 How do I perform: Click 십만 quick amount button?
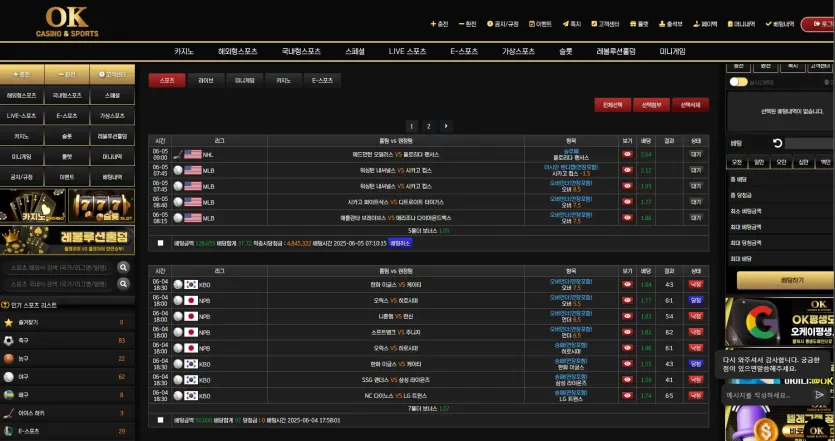[x=803, y=162]
